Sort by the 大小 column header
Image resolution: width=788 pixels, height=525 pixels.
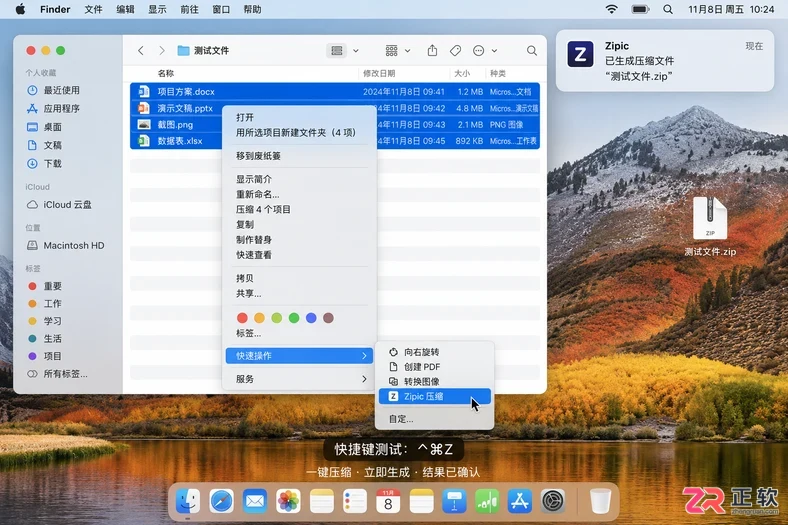click(x=462, y=73)
